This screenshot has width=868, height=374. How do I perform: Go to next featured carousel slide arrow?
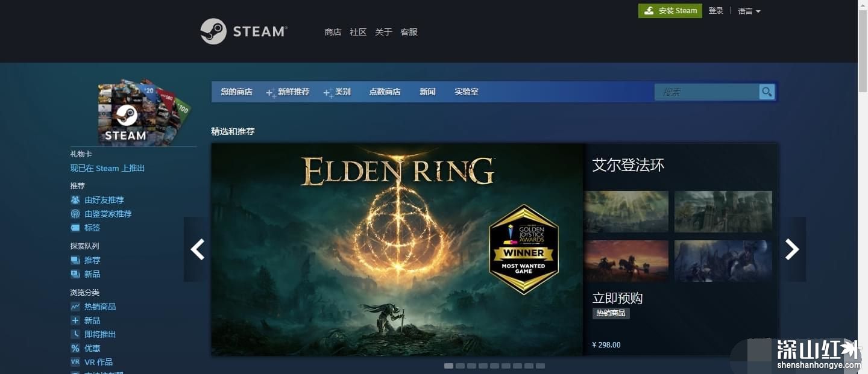792,249
